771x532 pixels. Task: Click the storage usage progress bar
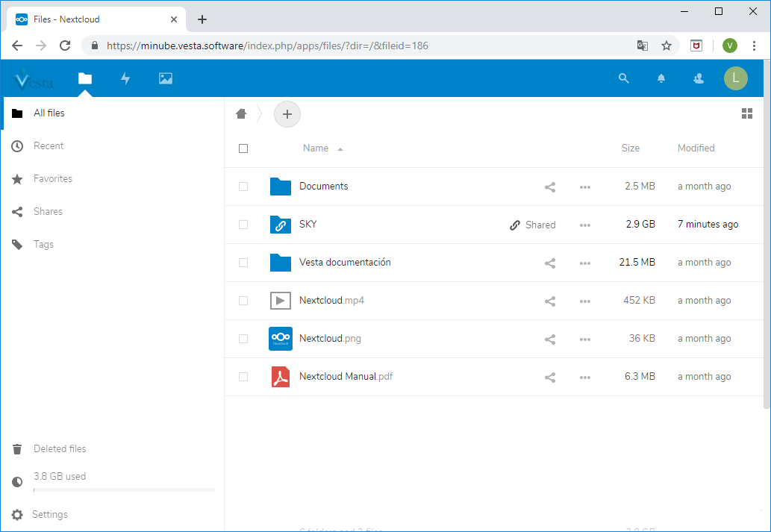coord(124,490)
